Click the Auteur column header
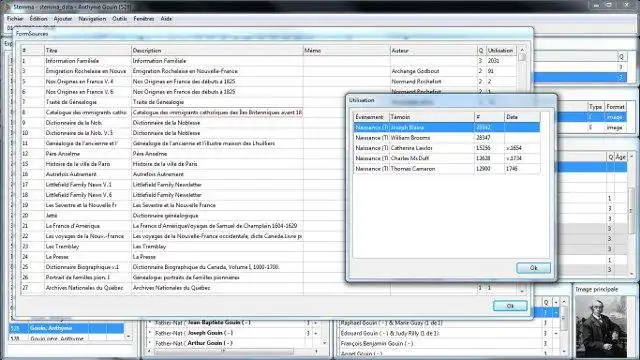This screenshot has height=360, width=640. [433, 51]
